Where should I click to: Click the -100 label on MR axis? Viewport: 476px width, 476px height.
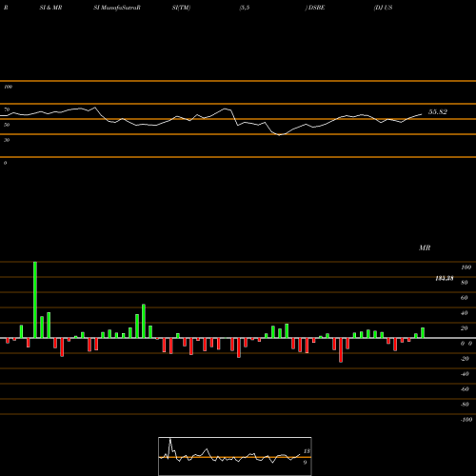466,420
